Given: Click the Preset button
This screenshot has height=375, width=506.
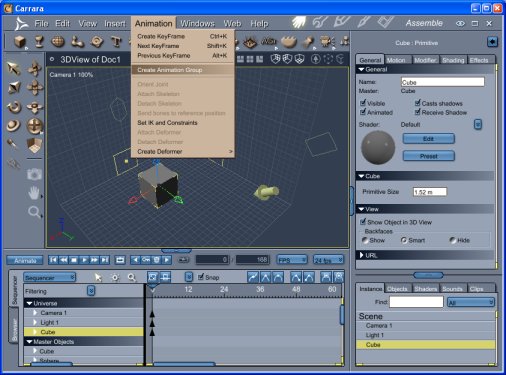Looking at the screenshot, I should tap(429, 156).
